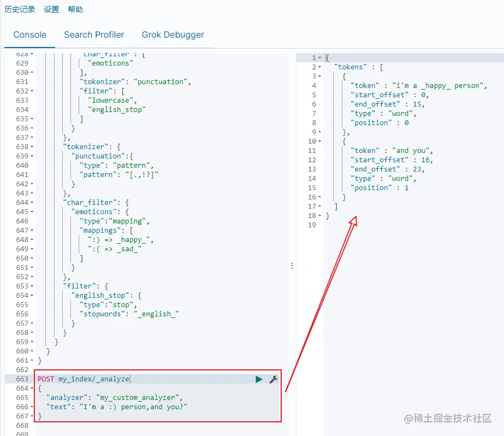Click the "tokenizer": "punctuation" line 631

pos(135,81)
